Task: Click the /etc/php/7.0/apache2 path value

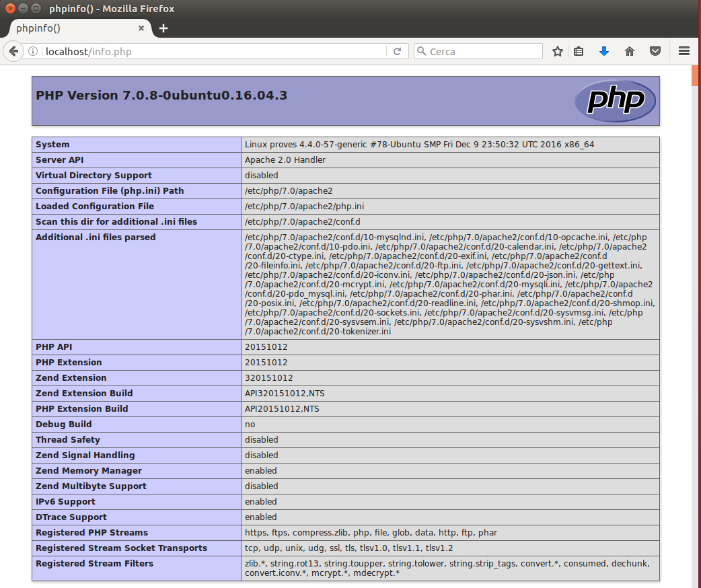Action: click(x=289, y=191)
